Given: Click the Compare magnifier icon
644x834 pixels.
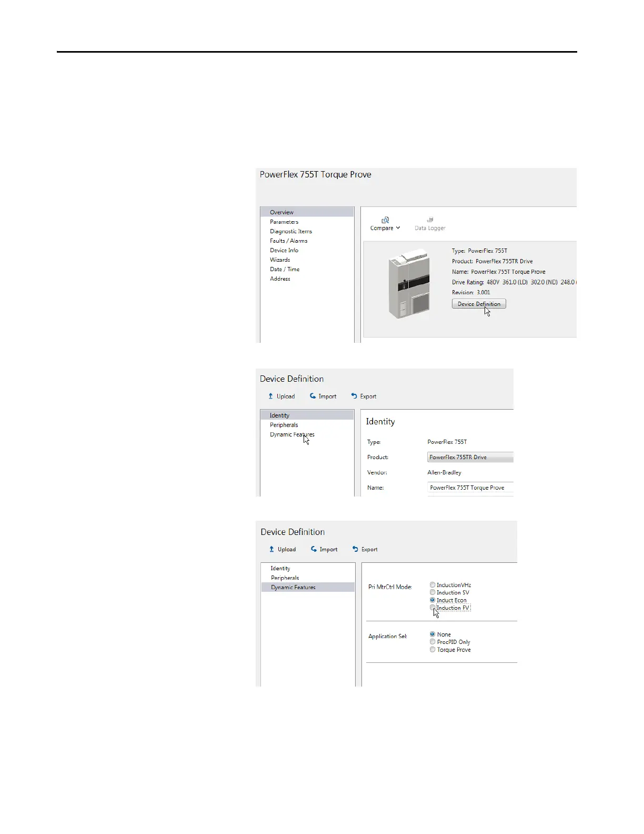Looking at the screenshot, I should [x=386, y=220].
